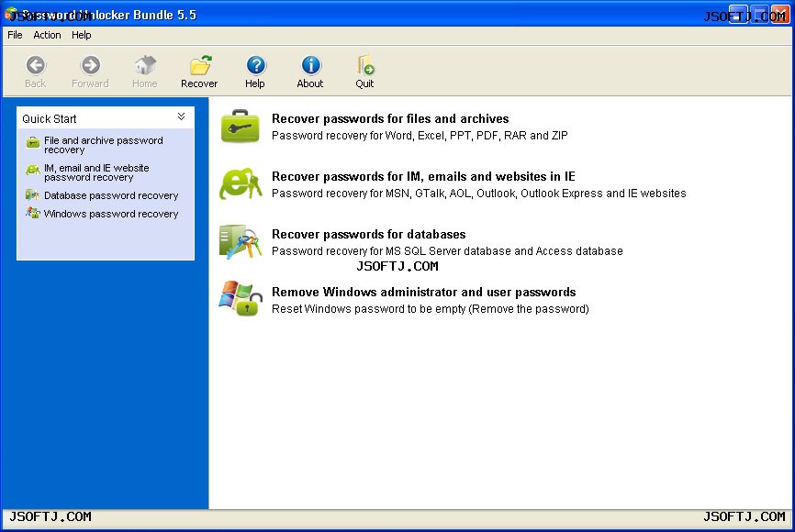Image resolution: width=795 pixels, height=532 pixels.
Task: Select IM, email and IE website password recovery
Action: (x=96, y=172)
